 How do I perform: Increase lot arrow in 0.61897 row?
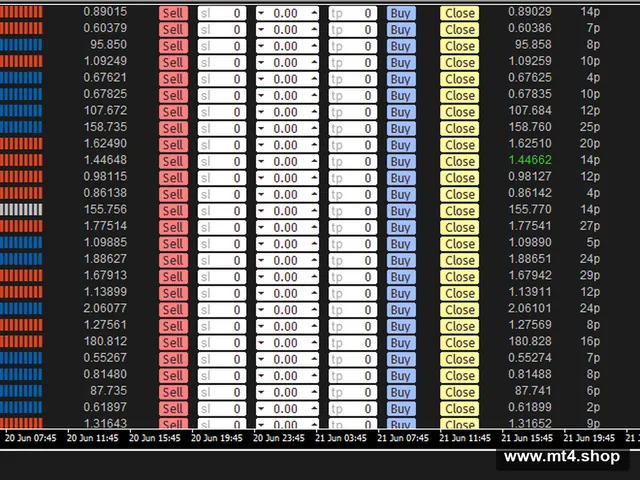pos(314,409)
